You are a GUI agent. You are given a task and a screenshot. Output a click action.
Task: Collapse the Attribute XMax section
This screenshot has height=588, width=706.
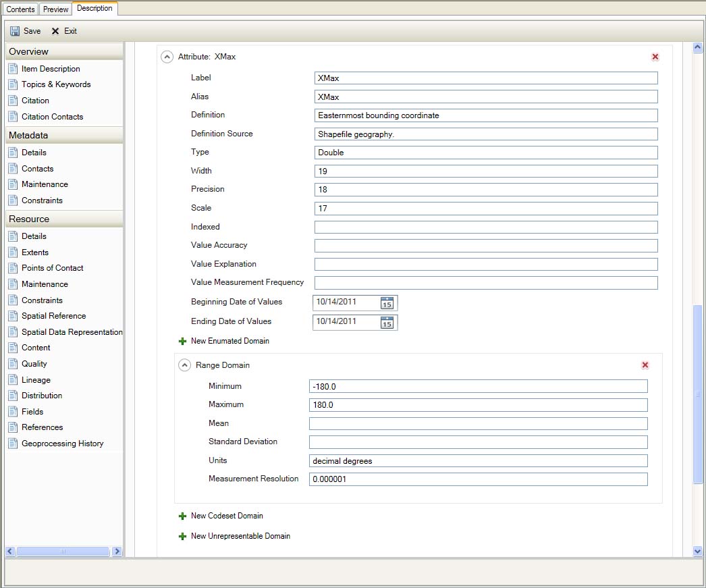click(x=167, y=57)
